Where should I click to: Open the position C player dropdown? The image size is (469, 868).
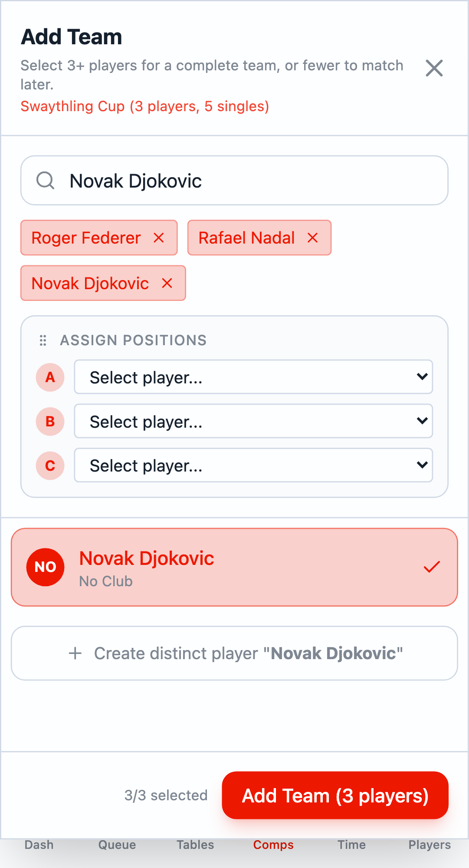coord(253,465)
